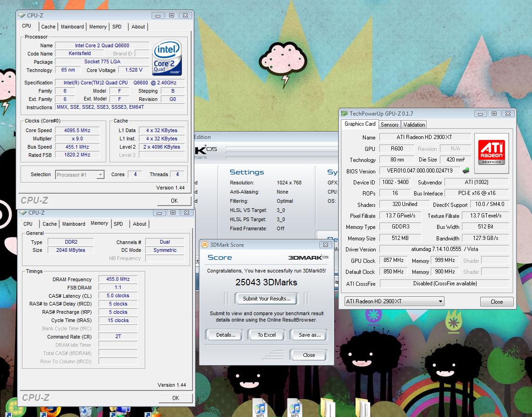The image size is (532, 417).
Task: Click the Driver Version field atiumdag 7.14.10.0555
Action: (444, 249)
